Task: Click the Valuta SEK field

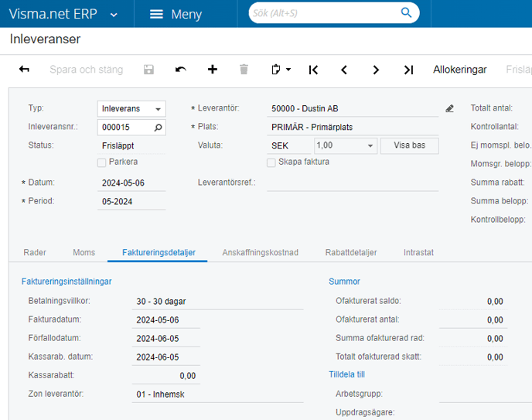Action: click(288, 146)
